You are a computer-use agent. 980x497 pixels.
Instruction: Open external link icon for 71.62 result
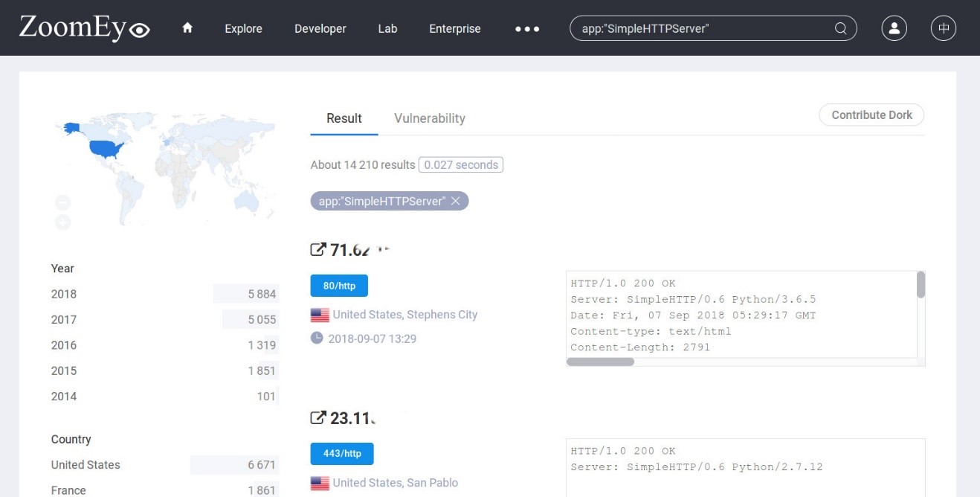pyautogui.click(x=317, y=250)
